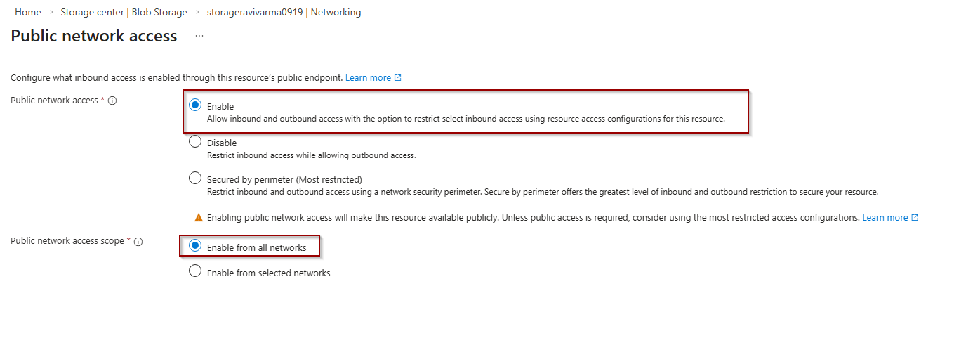Open storageravivarma0919 | Networking breadcrumb
The image size is (980, 350).
tap(284, 13)
